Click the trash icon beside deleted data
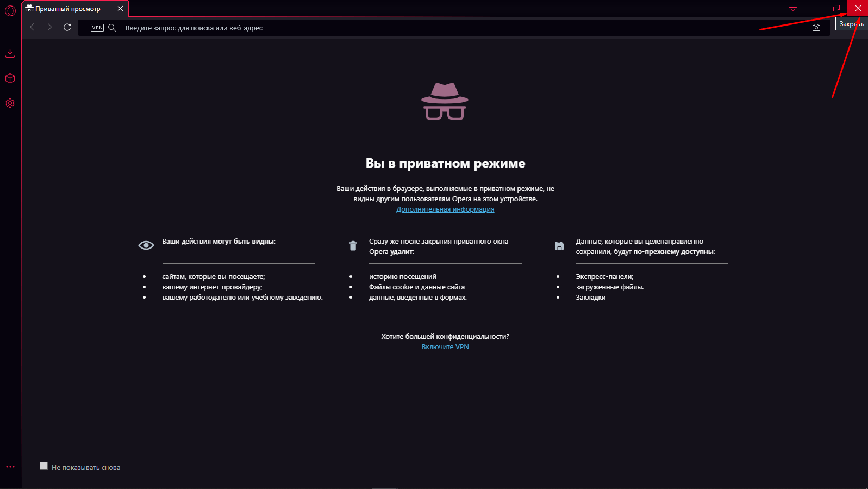 click(x=353, y=246)
